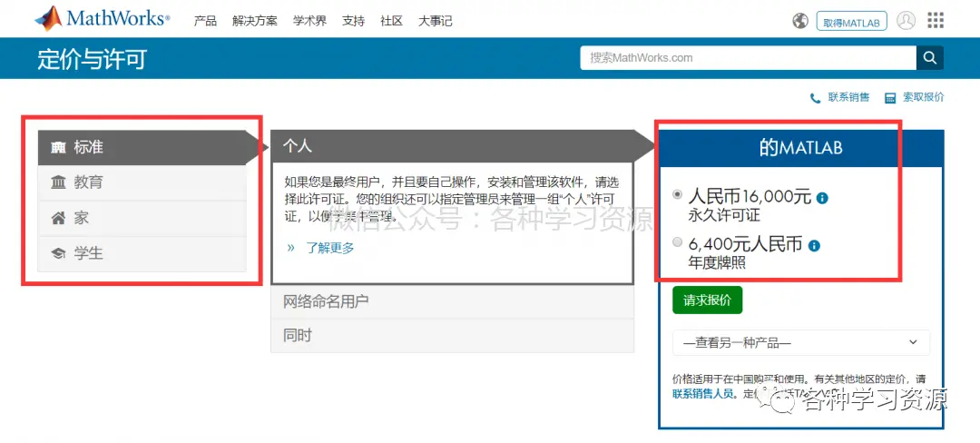Image resolution: width=980 pixels, height=443 pixels.
Task: Follow the 索取报价 link
Action: click(924, 97)
